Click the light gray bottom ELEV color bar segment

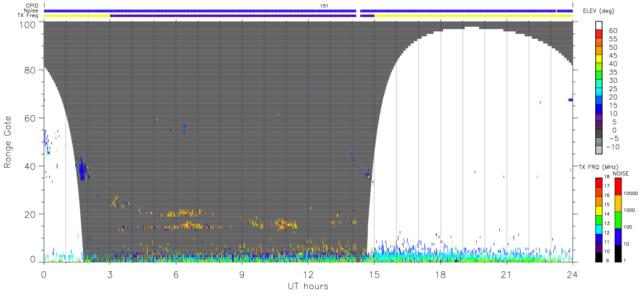[x=599, y=149]
